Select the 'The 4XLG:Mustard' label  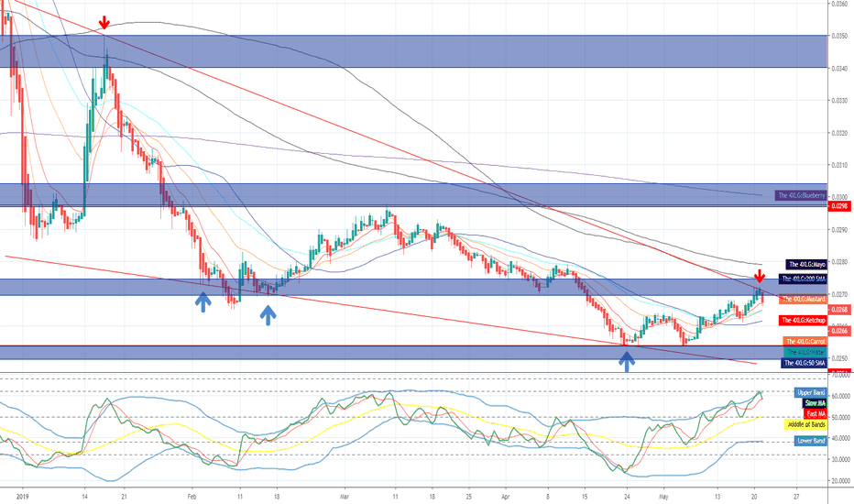[x=803, y=299]
